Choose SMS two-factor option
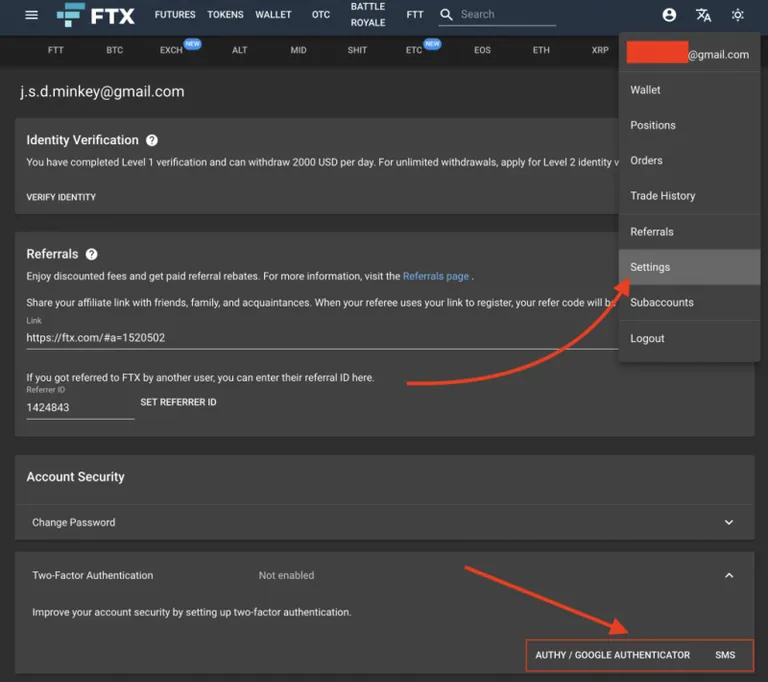 click(725, 655)
